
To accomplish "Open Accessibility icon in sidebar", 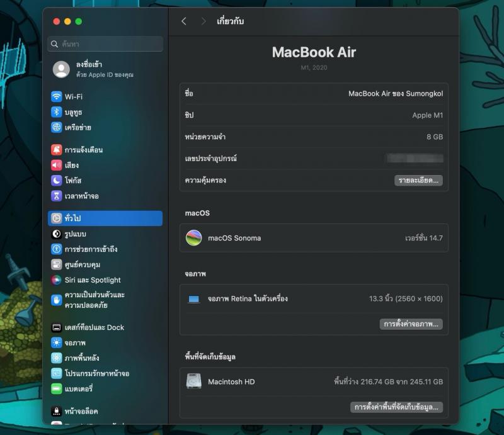I will click(x=57, y=249).
